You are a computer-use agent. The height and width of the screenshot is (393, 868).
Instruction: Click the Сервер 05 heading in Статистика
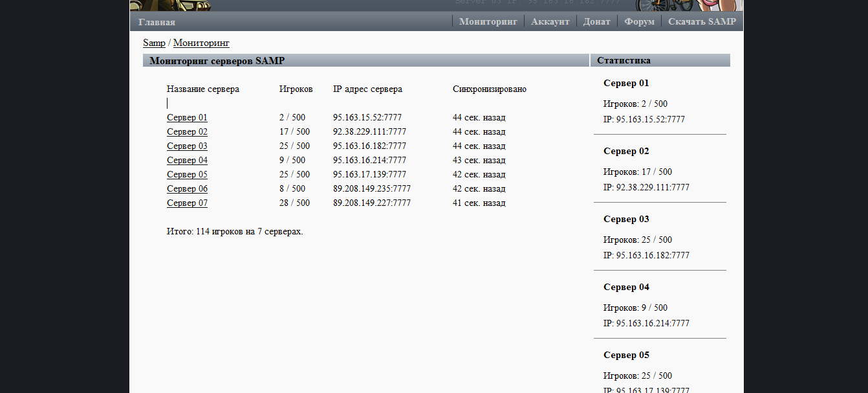626,355
